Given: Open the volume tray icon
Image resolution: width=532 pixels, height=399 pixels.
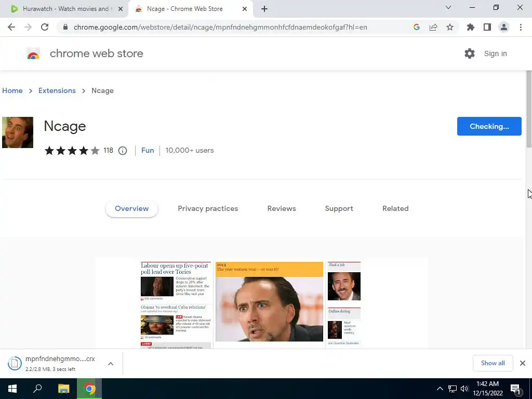Looking at the screenshot, I should pyautogui.click(x=464, y=389).
